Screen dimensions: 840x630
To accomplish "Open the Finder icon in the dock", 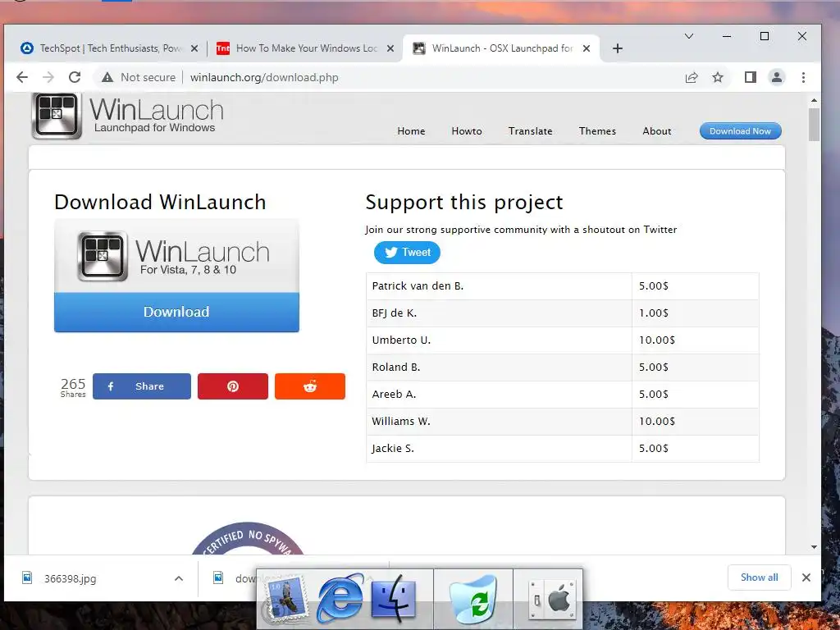I will [x=394, y=598].
